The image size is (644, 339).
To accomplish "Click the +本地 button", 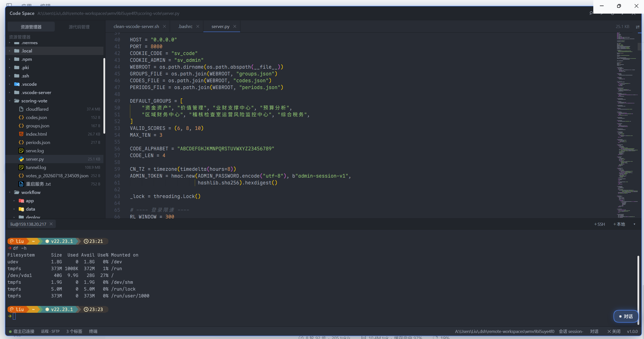I will pyautogui.click(x=619, y=224).
